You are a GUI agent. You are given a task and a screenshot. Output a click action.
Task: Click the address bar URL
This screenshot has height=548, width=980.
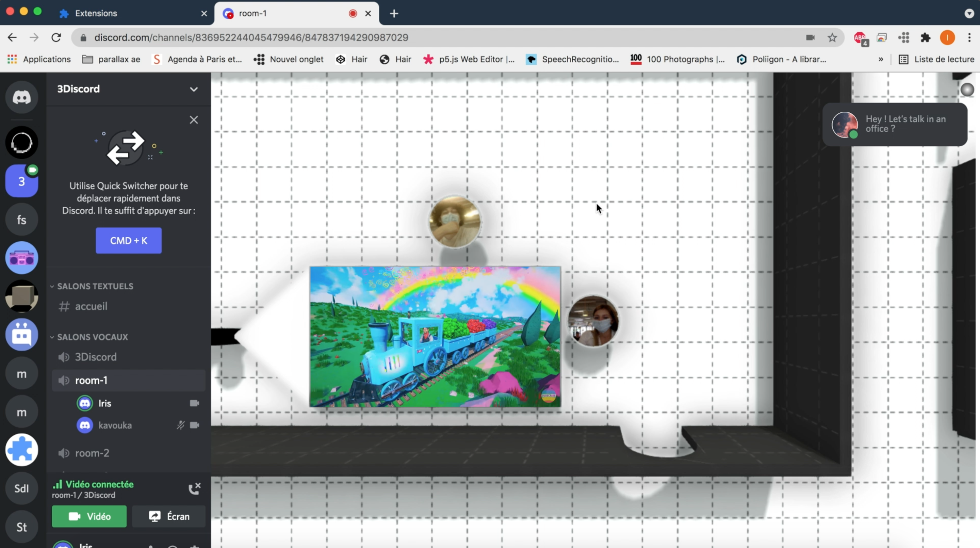click(251, 37)
